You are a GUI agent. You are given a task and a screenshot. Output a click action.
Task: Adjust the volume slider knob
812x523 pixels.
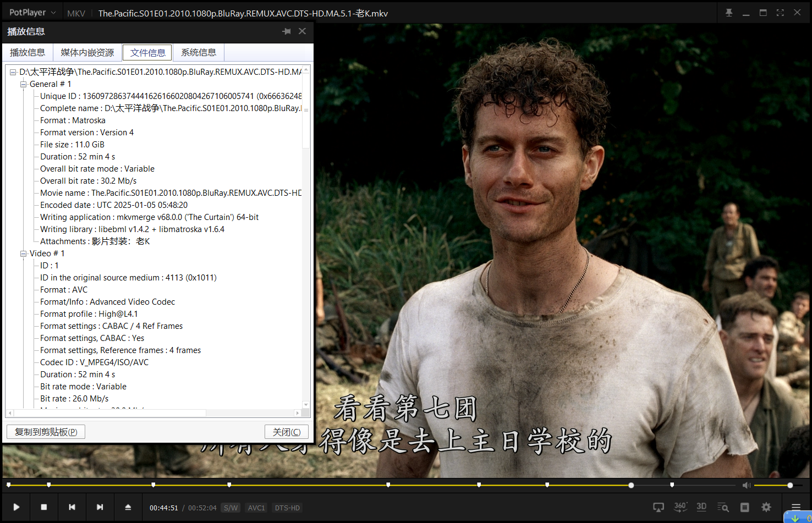790,485
